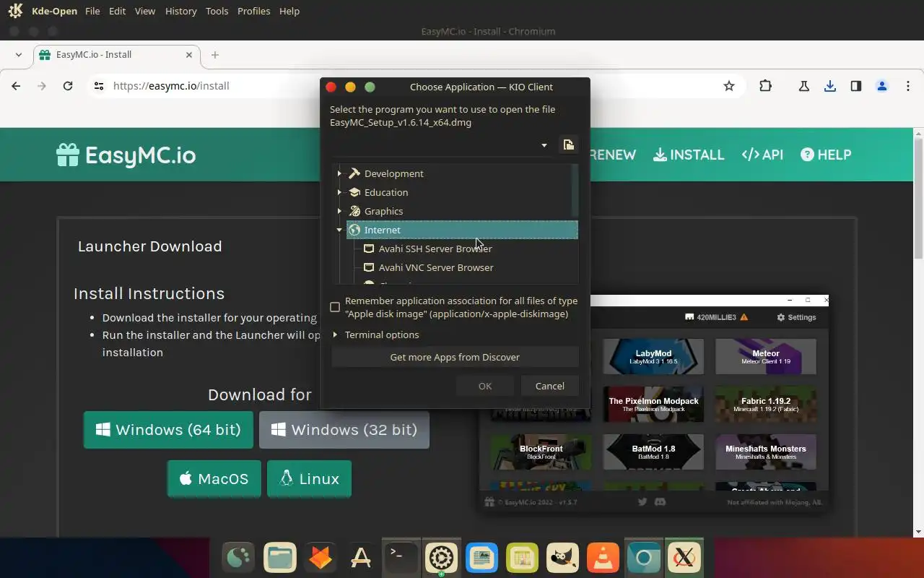Click the Linux download button

(x=309, y=479)
